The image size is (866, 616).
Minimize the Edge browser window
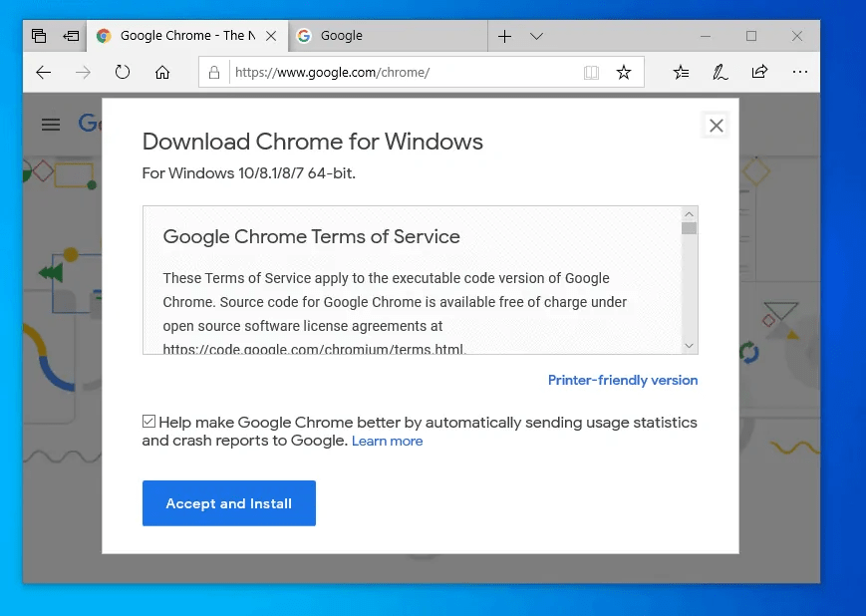[x=706, y=37]
